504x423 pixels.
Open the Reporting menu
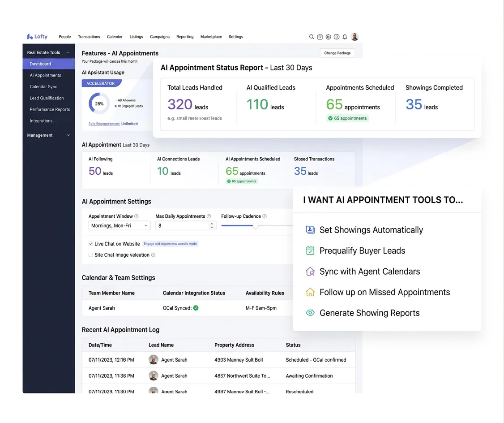tap(185, 37)
